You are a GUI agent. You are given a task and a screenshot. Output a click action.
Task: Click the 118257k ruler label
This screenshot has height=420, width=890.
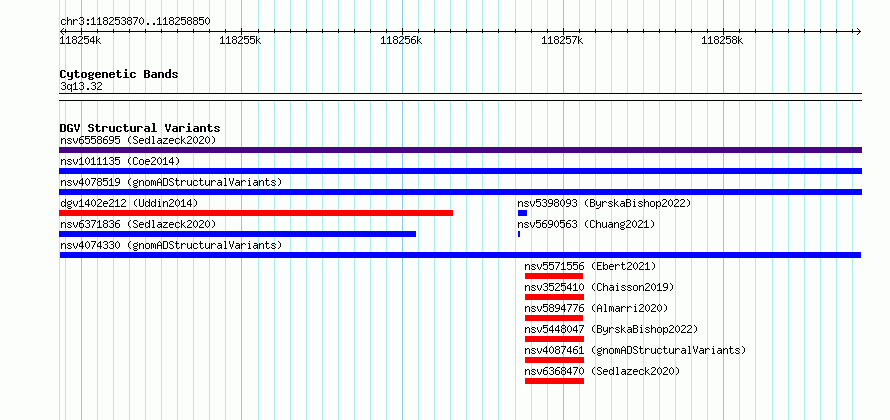562,40
